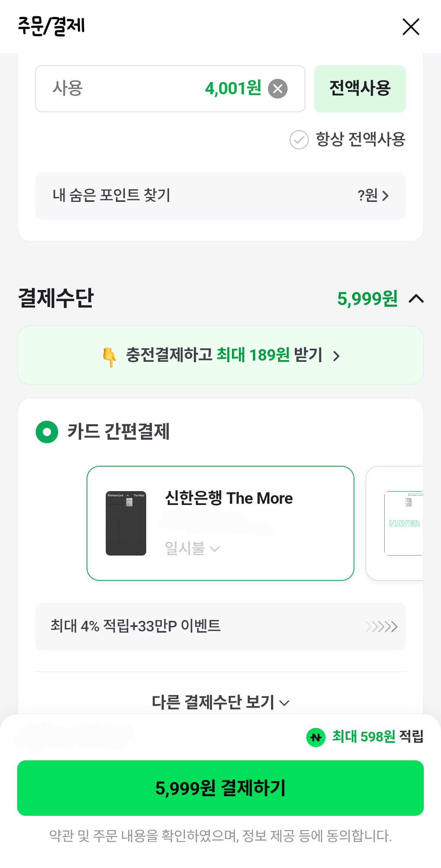This screenshot has width=441, height=868.
Task: Tap the arrow on the charge payment banner
Action: pyautogui.click(x=336, y=356)
